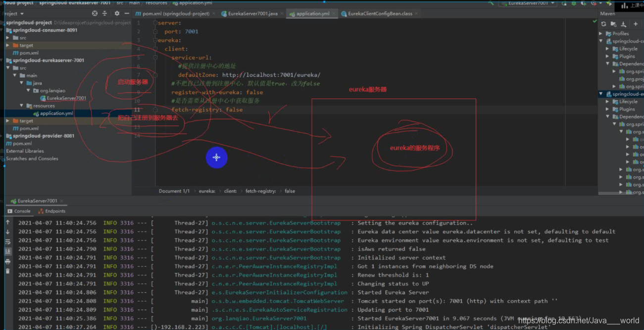The image size is (644, 330).
Task: Click Maven panel title
Action: 607,13
